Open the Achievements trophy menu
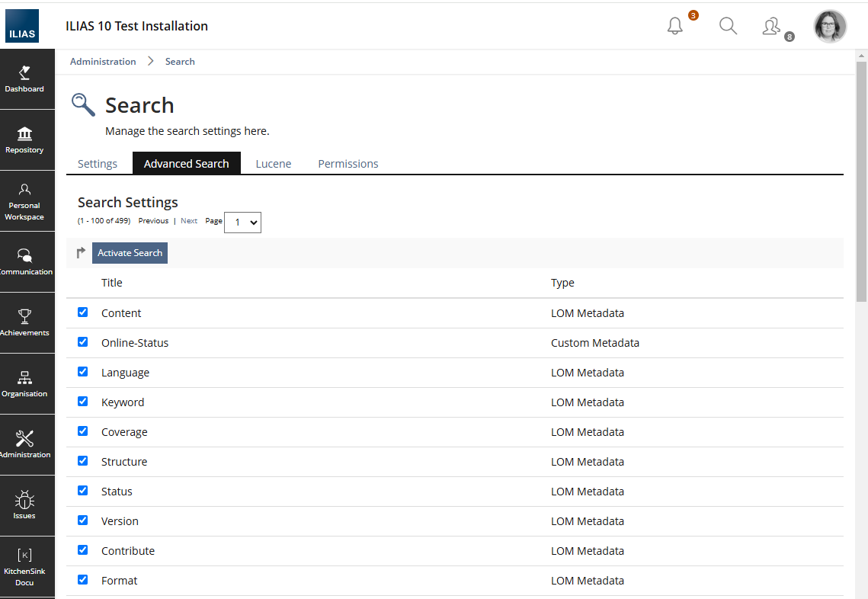The image size is (868, 599). [25, 323]
